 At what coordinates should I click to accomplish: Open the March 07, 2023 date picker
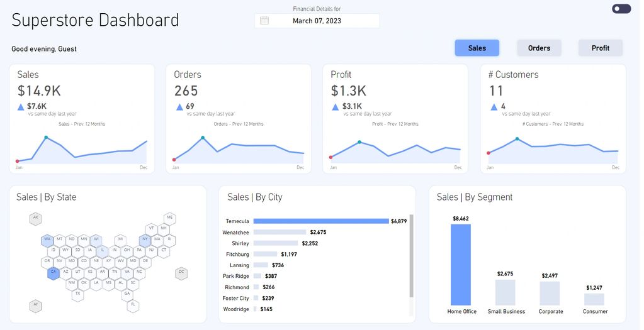(317, 21)
